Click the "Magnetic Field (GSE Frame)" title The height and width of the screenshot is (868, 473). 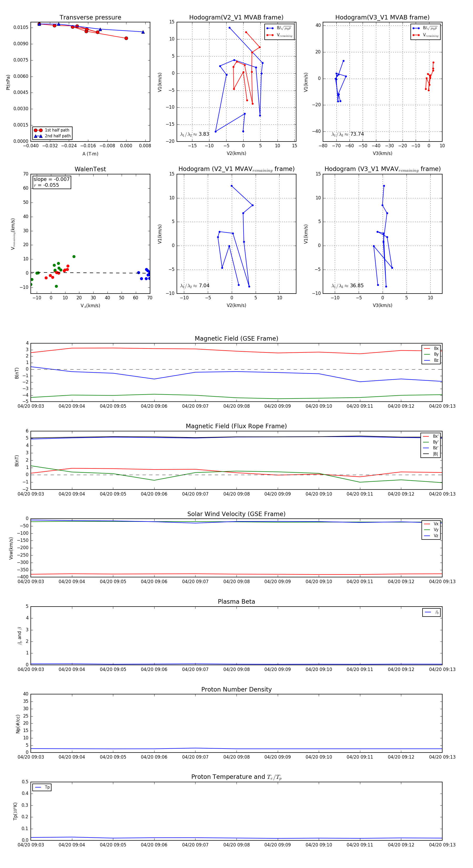[236, 339]
